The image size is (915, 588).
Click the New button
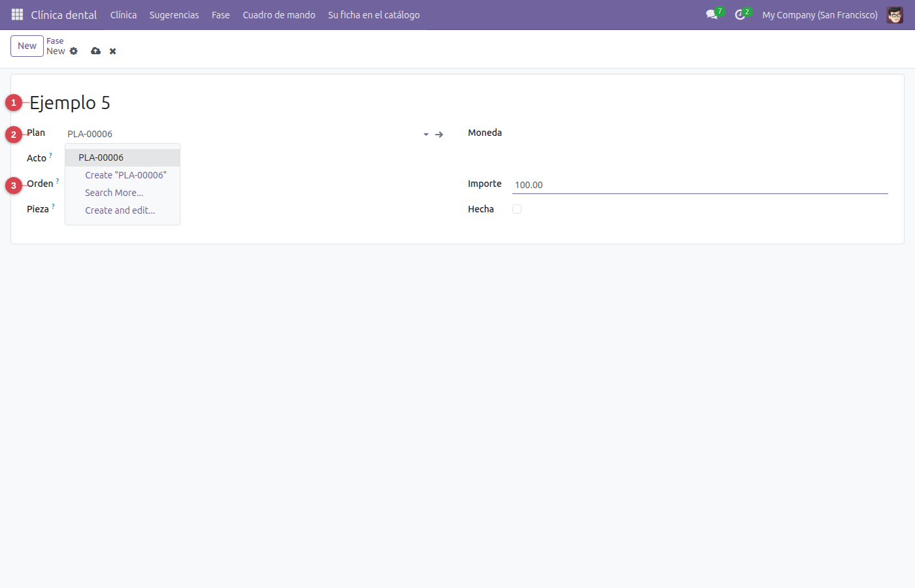27,46
